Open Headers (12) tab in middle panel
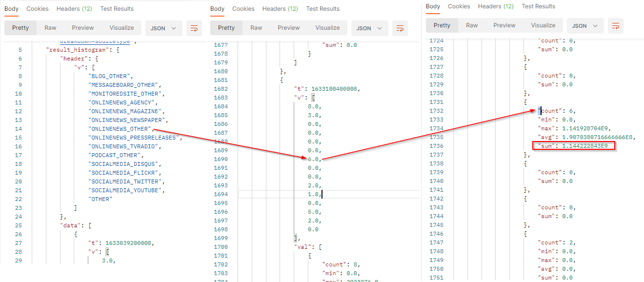Viewport: 644px width, 282px height. (x=280, y=9)
